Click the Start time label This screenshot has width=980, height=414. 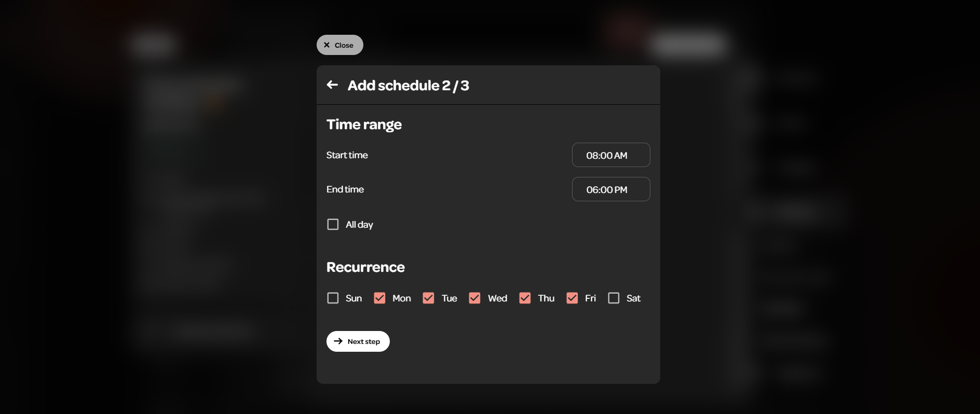coord(347,155)
